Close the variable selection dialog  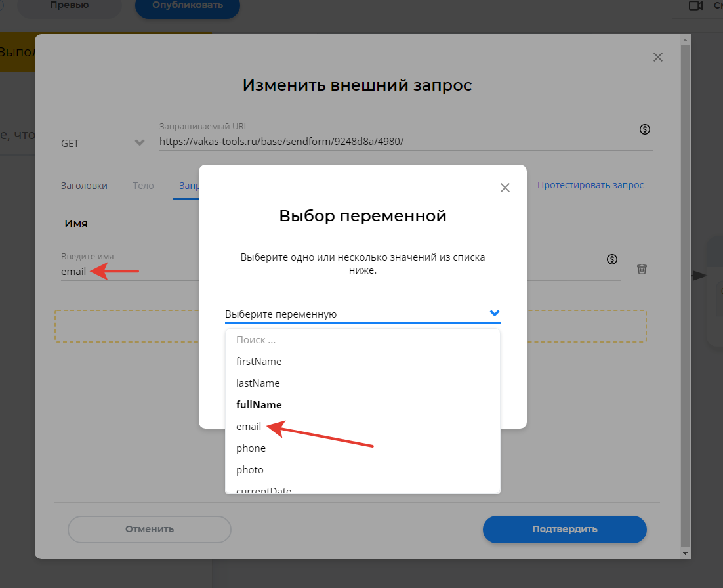coord(505,188)
